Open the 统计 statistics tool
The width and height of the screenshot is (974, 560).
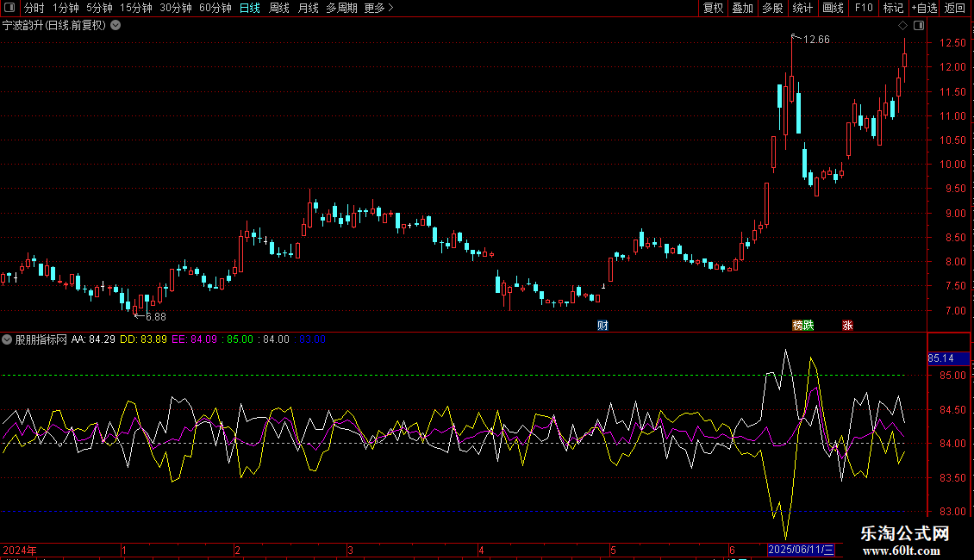802,8
